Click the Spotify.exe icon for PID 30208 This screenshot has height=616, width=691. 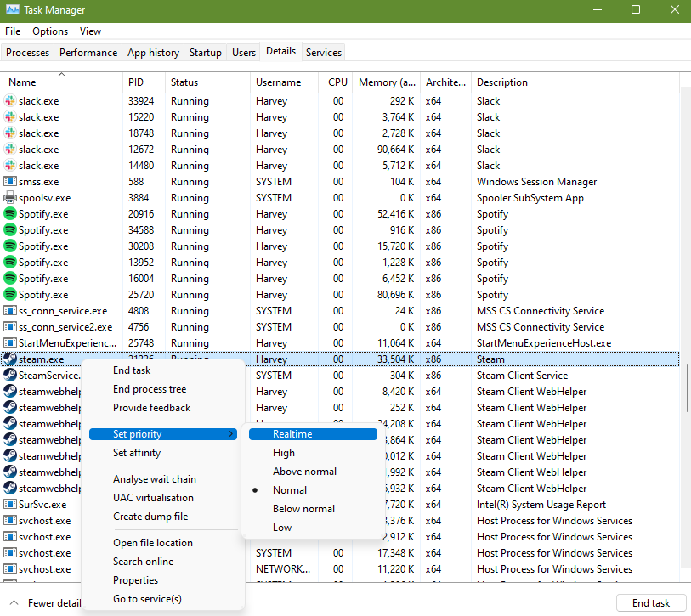point(9,246)
